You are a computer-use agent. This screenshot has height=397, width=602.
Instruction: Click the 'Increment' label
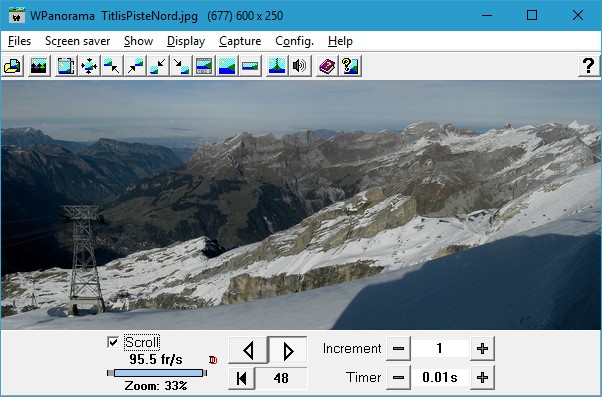(352, 349)
